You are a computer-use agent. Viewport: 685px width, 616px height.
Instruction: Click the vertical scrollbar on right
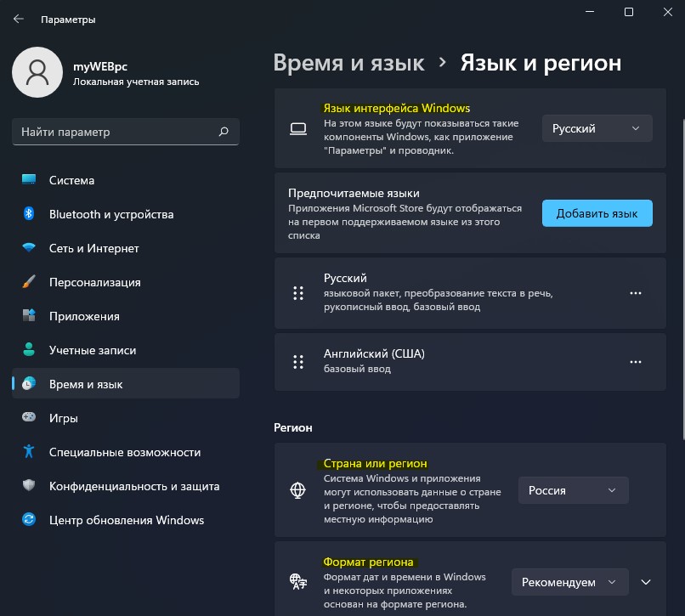(682, 280)
